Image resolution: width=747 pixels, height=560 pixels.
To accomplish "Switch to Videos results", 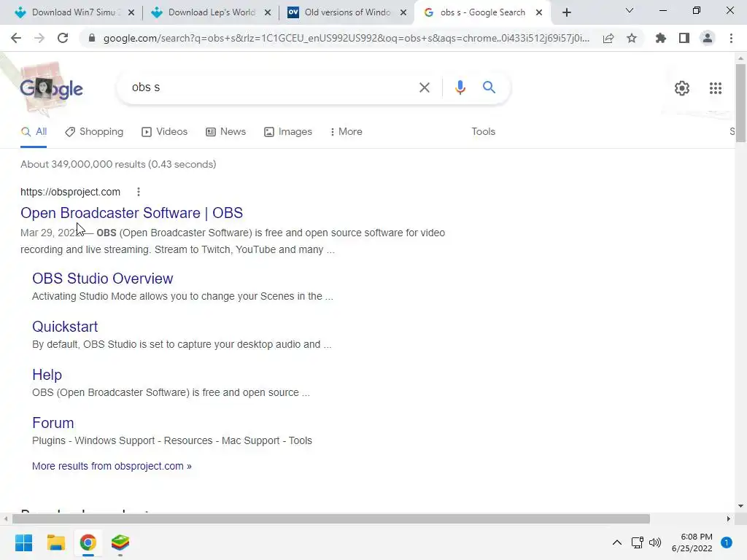I will pyautogui.click(x=165, y=132).
